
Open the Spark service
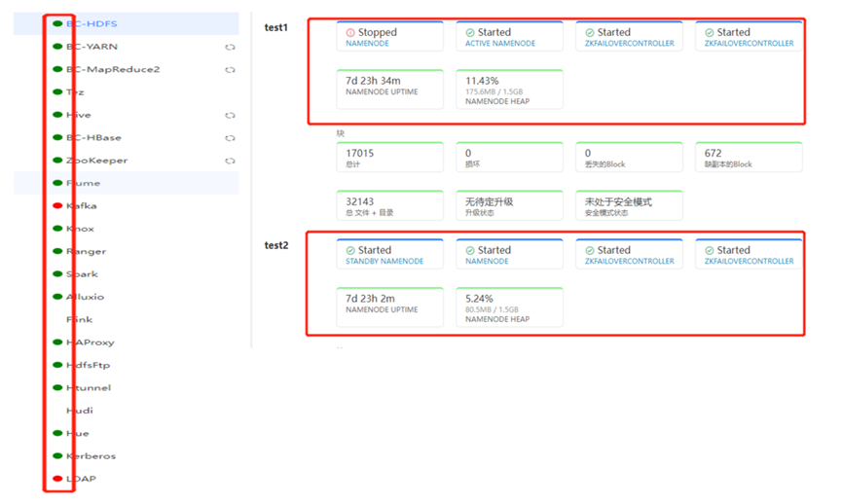pos(82,274)
